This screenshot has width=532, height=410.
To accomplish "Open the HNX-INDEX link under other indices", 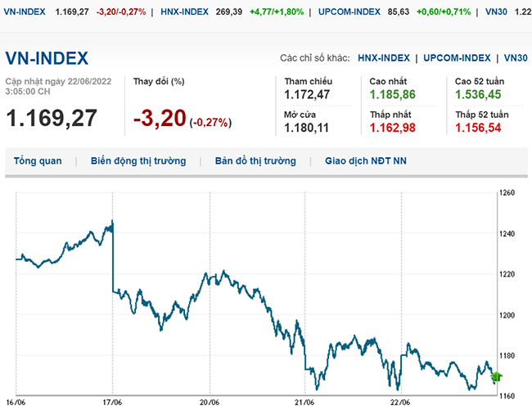I will 384,58.
